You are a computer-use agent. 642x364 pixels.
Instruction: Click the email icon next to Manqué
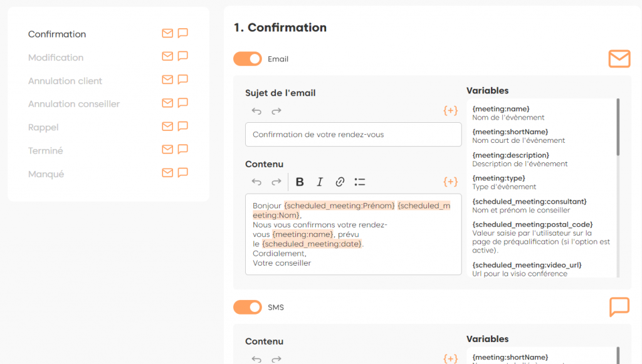pos(167,172)
